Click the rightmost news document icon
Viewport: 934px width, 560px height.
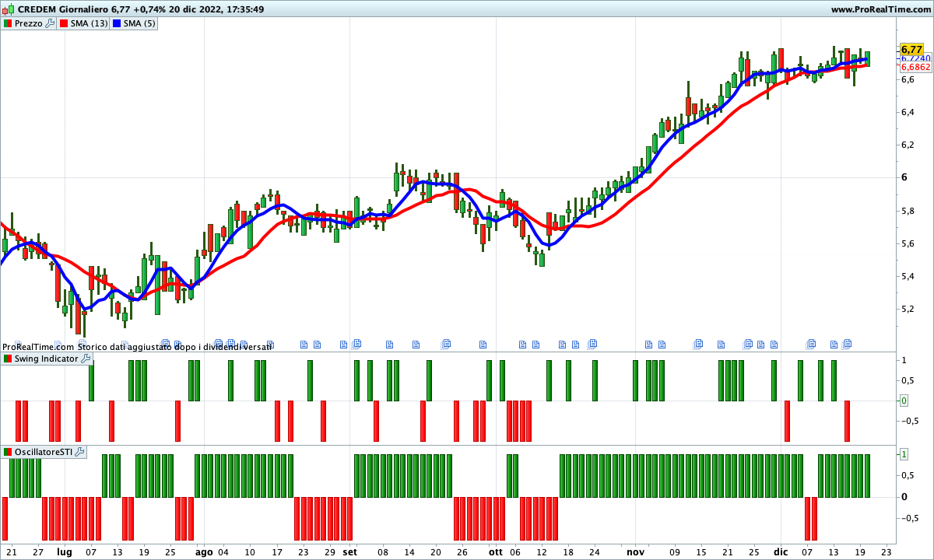848,343
